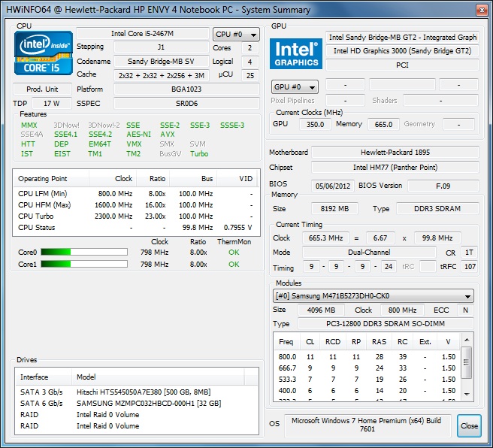The image size is (493, 448).
Task: Click the VID column header
Action: pyautogui.click(x=237, y=179)
